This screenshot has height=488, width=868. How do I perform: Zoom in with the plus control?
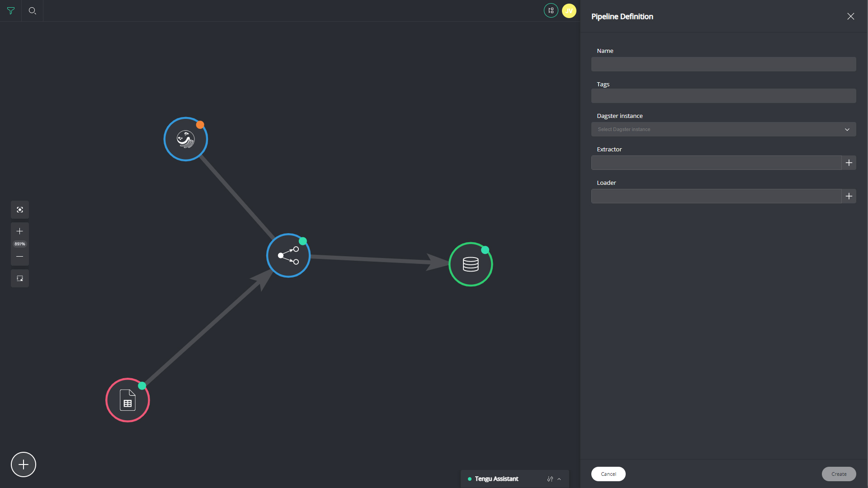tap(20, 231)
